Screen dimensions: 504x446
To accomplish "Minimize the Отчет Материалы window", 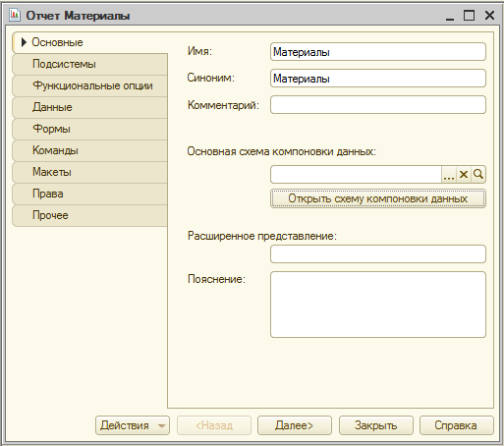I will click(450, 16).
